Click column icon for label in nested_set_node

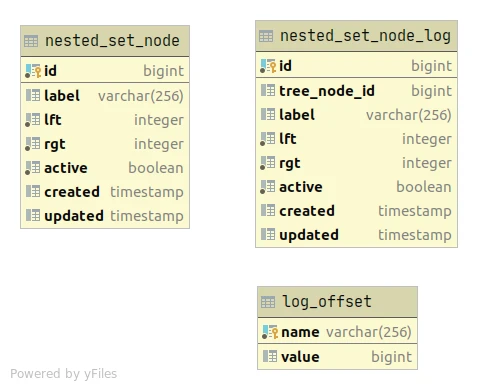tap(33, 95)
